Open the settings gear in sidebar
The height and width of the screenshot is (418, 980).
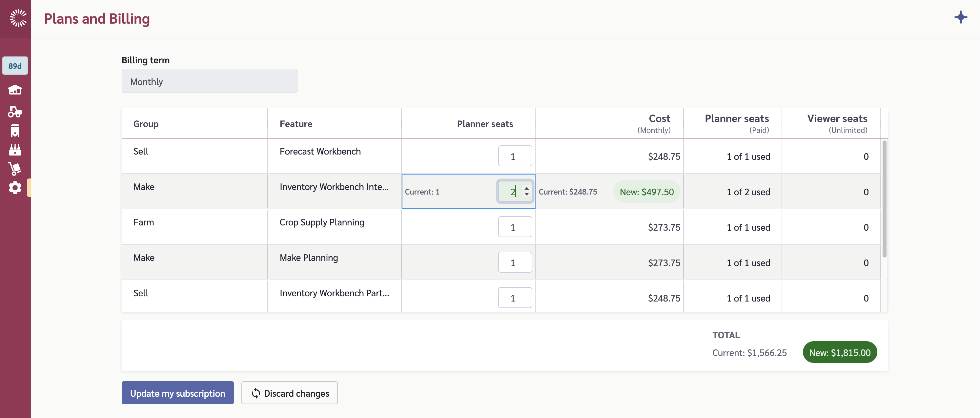tap(15, 188)
